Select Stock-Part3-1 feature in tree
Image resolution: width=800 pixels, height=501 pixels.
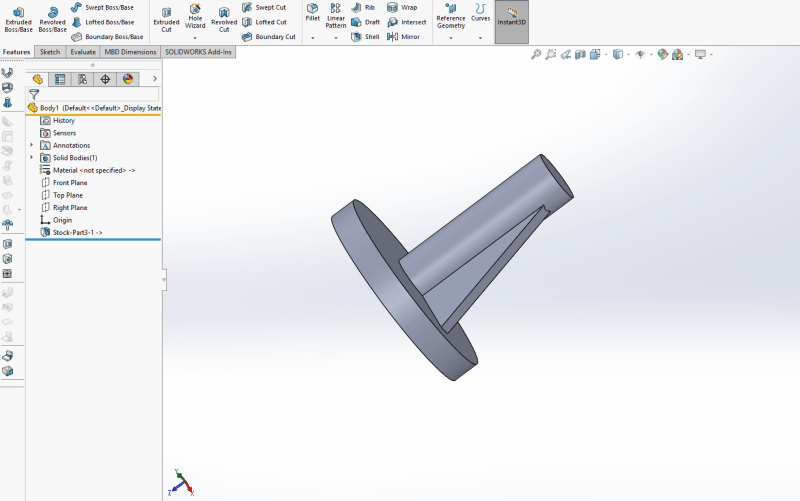pyautogui.click(x=71, y=232)
